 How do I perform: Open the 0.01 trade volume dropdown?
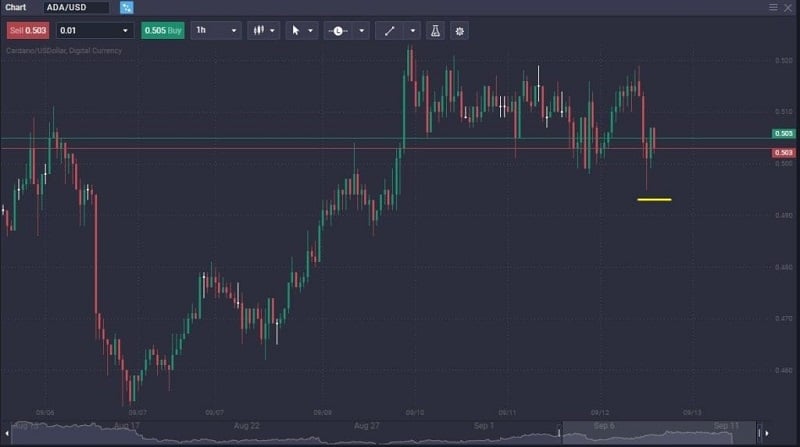click(94, 31)
